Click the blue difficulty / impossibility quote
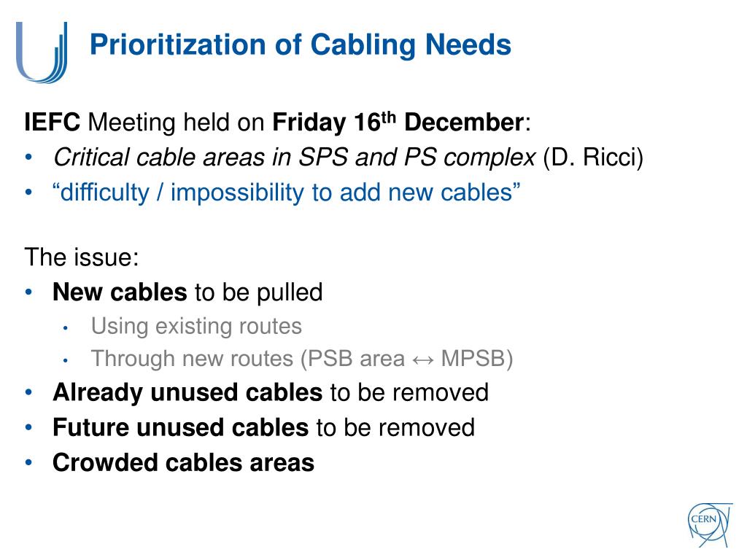Image resolution: width=747 pixels, height=560 pixels. (x=286, y=192)
